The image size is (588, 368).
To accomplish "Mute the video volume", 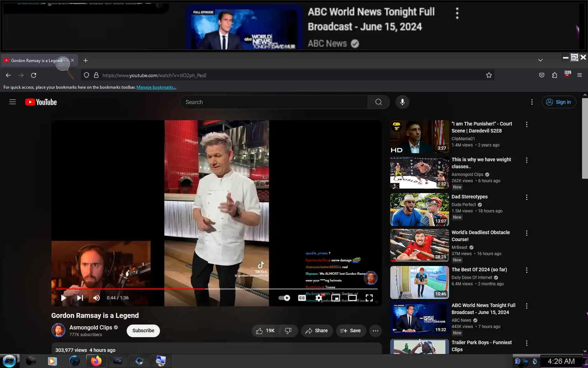I will (x=97, y=298).
